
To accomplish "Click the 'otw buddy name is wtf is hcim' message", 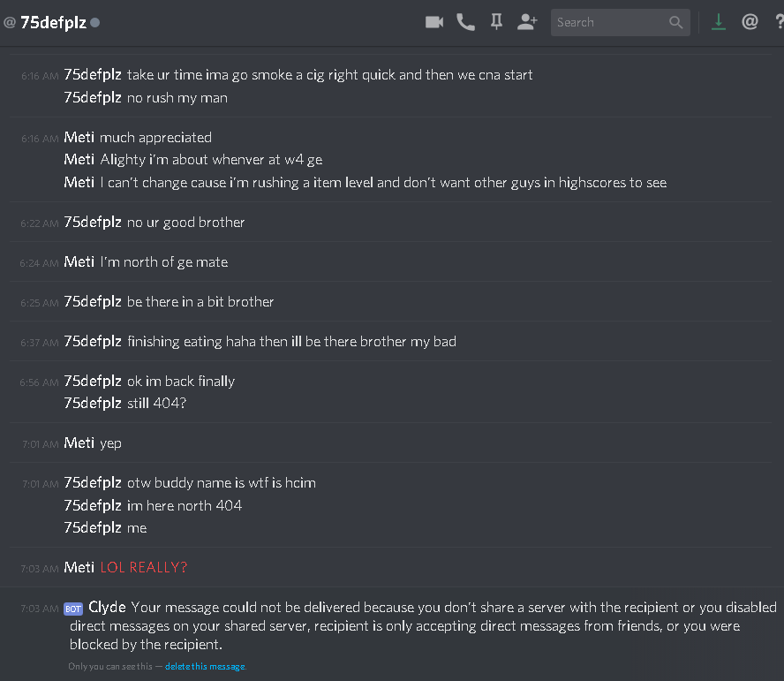I will point(222,483).
